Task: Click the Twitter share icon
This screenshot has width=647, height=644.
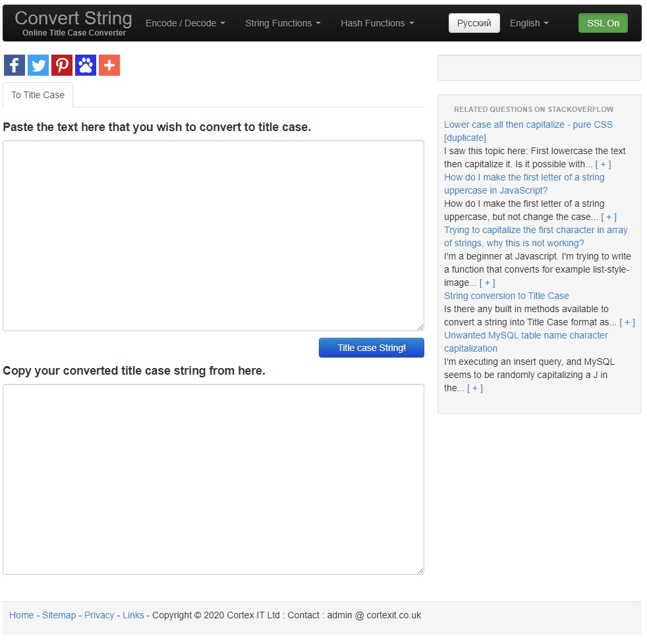Action: click(38, 65)
